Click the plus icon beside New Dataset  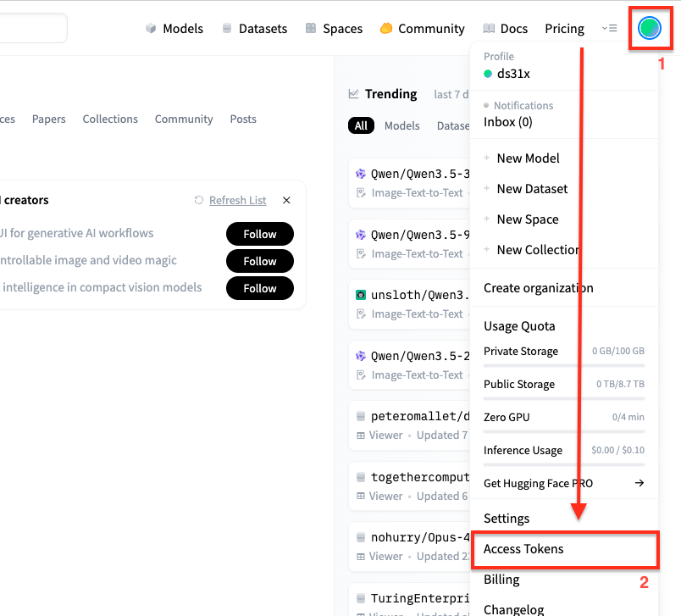click(487, 188)
